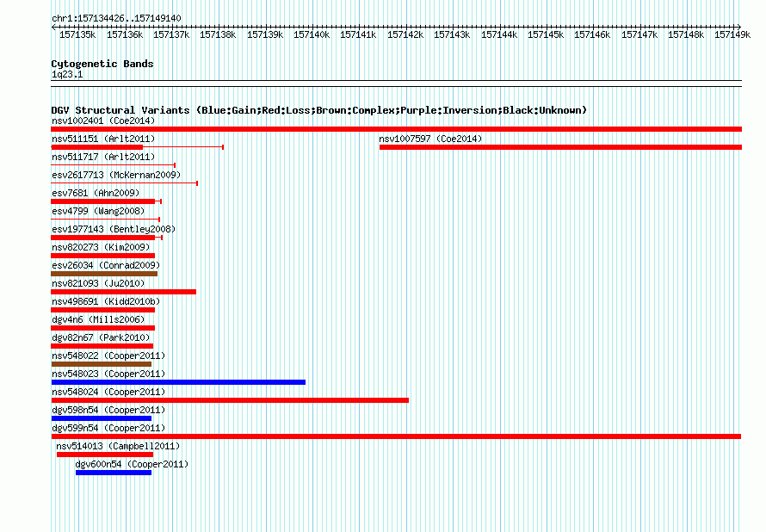Image resolution: width=766 pixels, height=532 pixels.
Task: Open the nsv511151 (Arlt2011) variant label
Action: point(103,139)
